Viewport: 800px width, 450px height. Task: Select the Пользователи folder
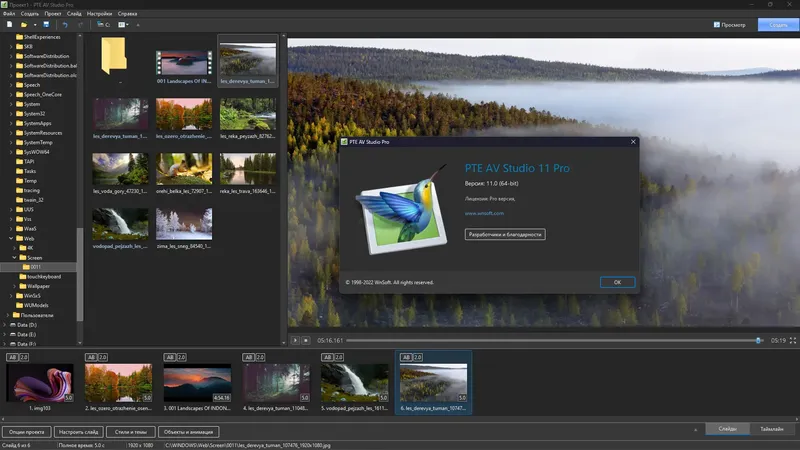point(33,315)
